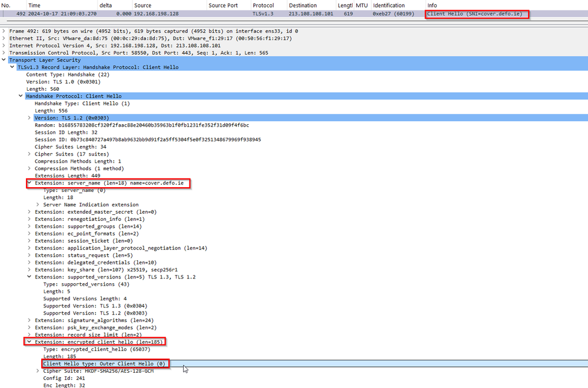Expand Cipher Suites (17 suites) list
Image resolution: width=588 pixels, height=388 pixels.
click(29, 154)
